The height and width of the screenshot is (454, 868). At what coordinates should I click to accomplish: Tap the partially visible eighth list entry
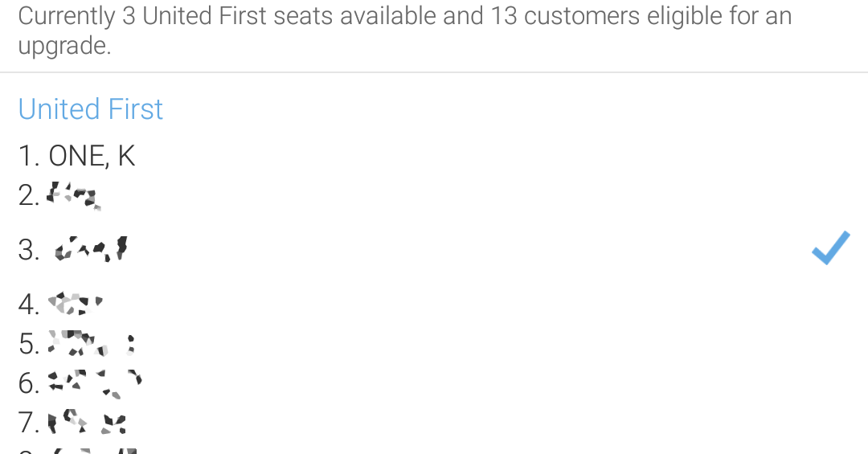click(x=77, y=451)
